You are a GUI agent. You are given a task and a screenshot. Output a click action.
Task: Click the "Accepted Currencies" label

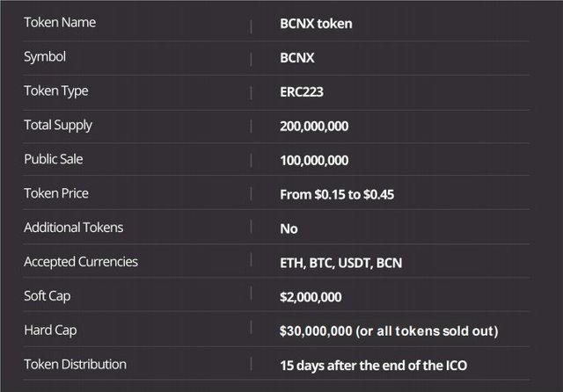[81, 262]
